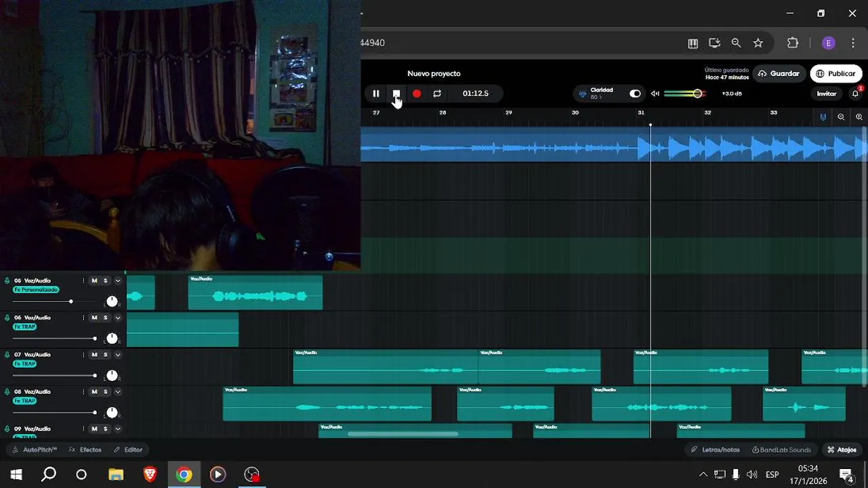Toggle the magnet snap-to-grid icon
The width and height of the screenshot is (868, 488).
click(x=823, y=117)
